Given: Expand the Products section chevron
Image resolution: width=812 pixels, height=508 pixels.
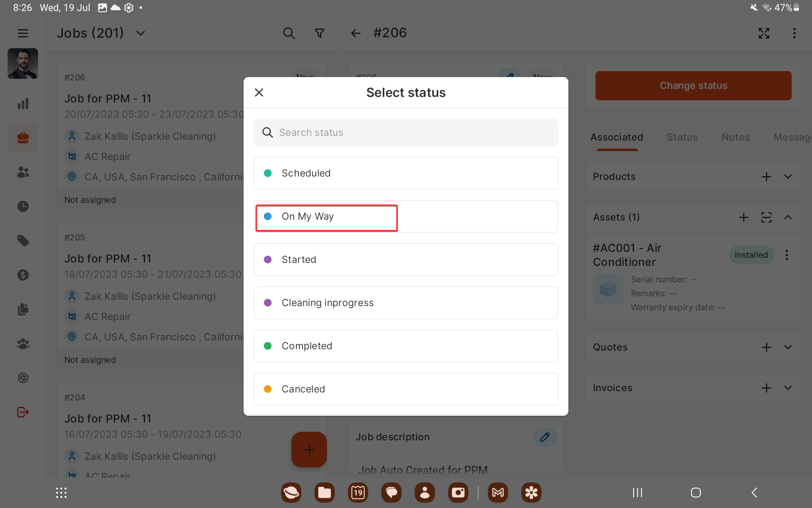Looking at the screenshot, I should (x=787, y=177).
